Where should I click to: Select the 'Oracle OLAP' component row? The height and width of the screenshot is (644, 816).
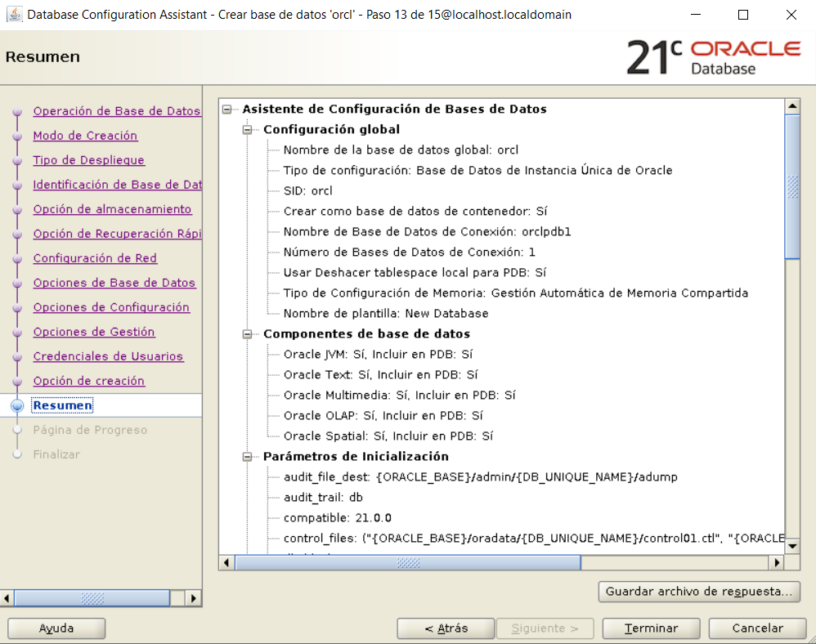pyautogui.click(x=383, y=416)
